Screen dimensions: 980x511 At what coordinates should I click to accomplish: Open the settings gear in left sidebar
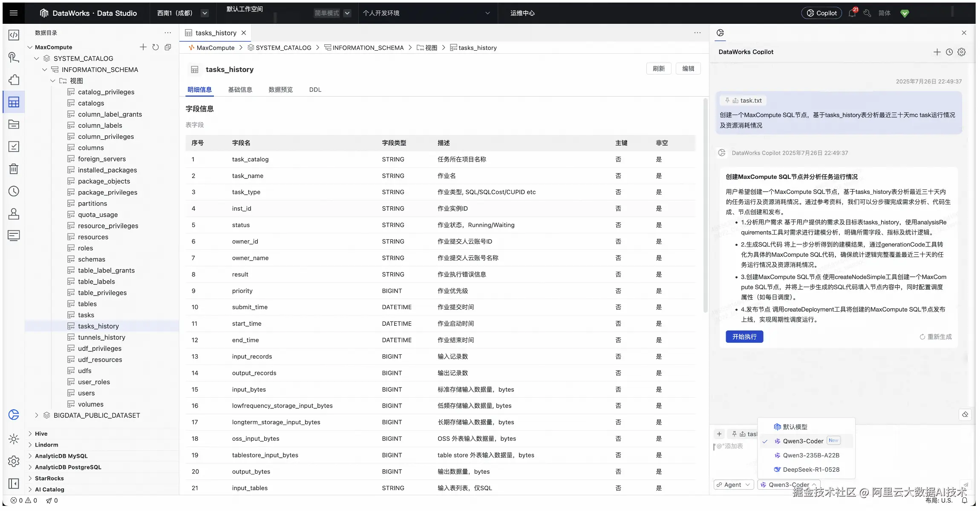point(14,461)
